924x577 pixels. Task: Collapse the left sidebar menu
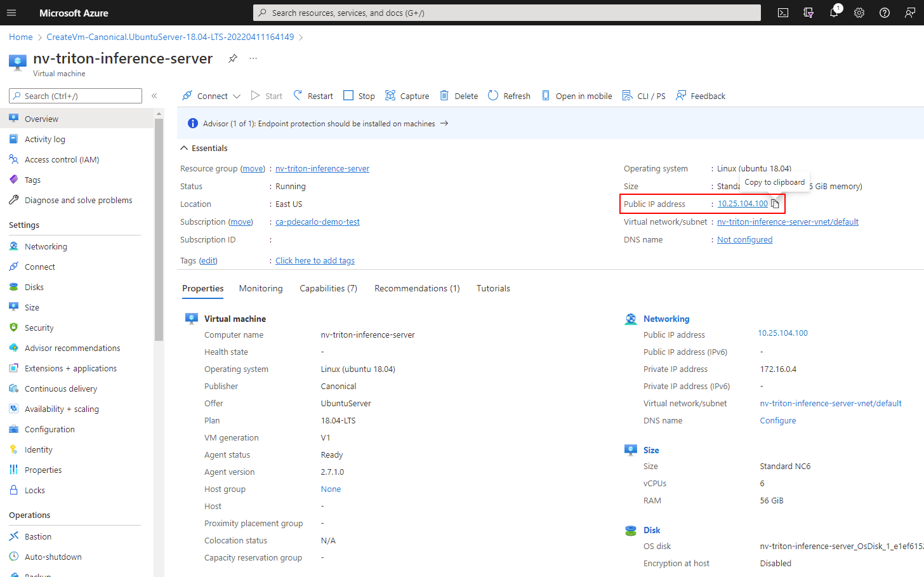(154, 96)
